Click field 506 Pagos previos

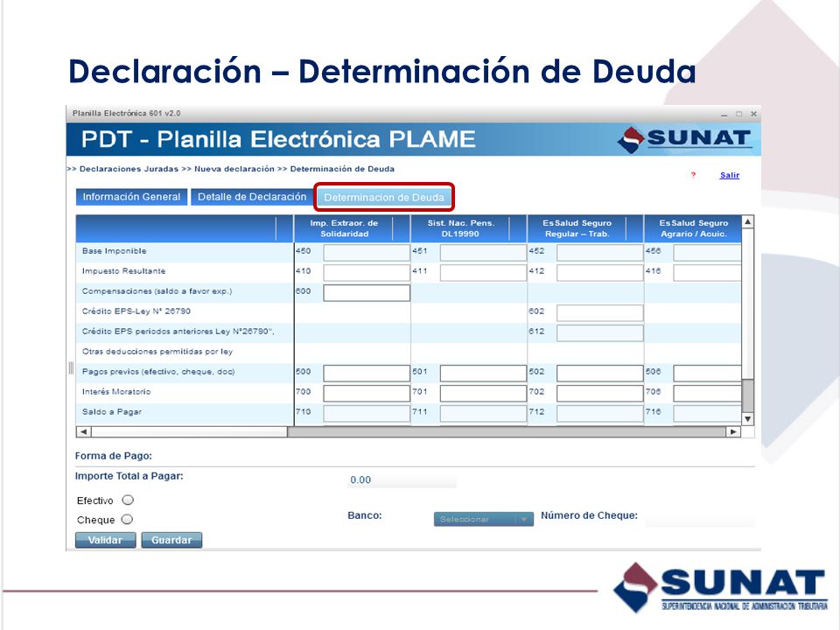pyautogui.click(x=707, y=374)
